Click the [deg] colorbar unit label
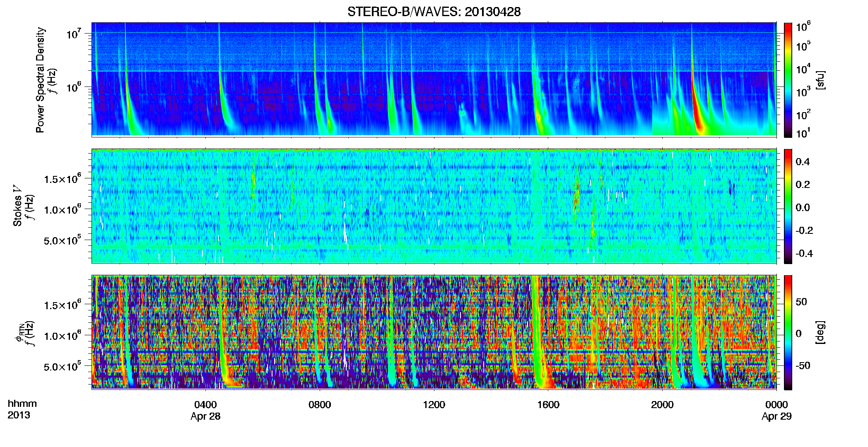This screenshot has width=868, height=447. pos(820,332)
